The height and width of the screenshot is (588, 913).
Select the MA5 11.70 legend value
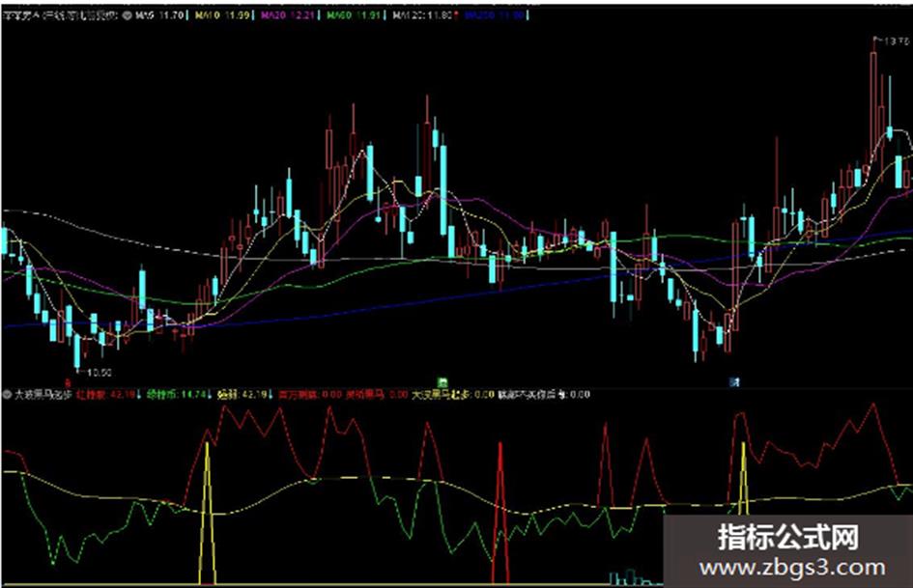(x=160, y=15)
